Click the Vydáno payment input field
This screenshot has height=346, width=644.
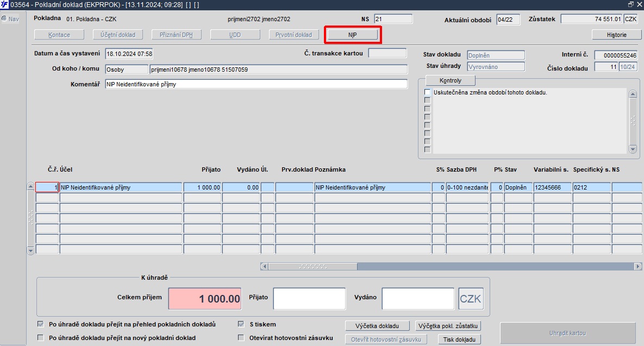pyautogui.click(x=418, y=299)
